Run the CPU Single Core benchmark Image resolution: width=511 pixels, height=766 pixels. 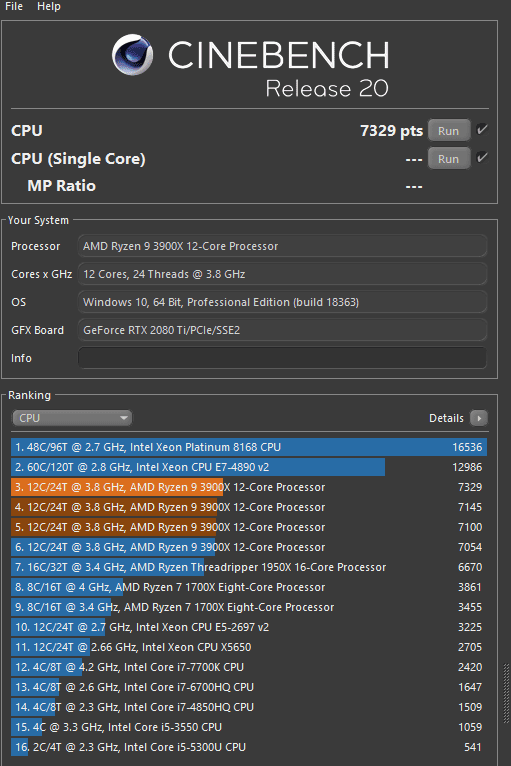click(x=449, y=158)
